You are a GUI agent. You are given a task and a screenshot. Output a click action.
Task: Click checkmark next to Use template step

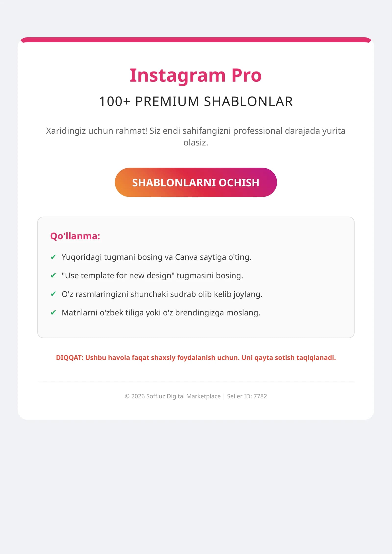point(53,276)
